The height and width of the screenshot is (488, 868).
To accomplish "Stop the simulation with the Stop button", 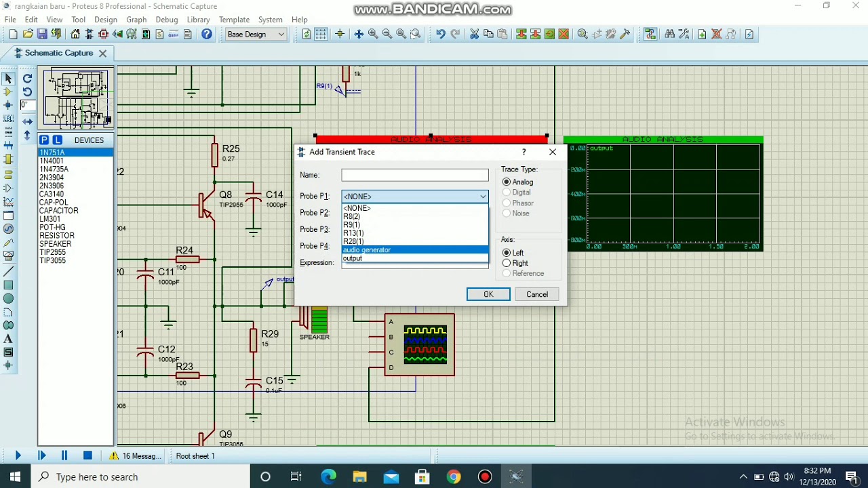I will tap(87, 456).
